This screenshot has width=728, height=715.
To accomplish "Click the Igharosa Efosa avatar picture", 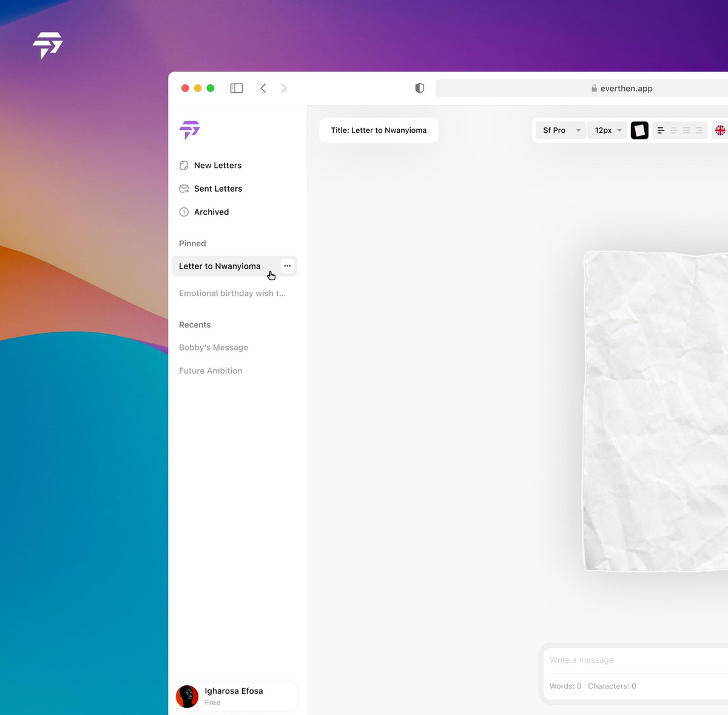I will click(187, 697).
